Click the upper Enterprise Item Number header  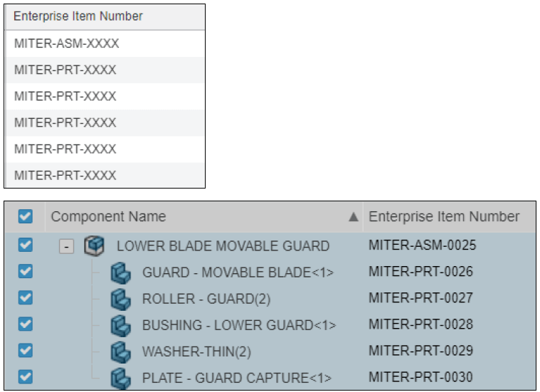[x=78, y=16]
